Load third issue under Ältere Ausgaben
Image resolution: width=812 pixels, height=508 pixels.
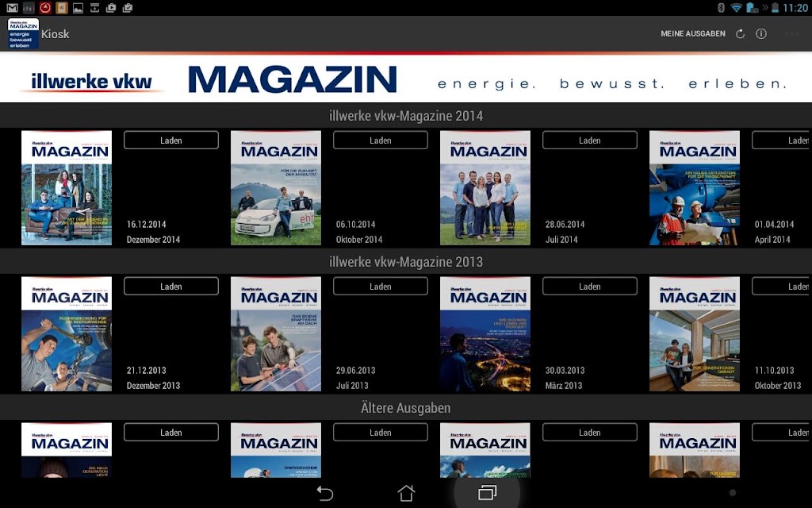tap(589, 433)
